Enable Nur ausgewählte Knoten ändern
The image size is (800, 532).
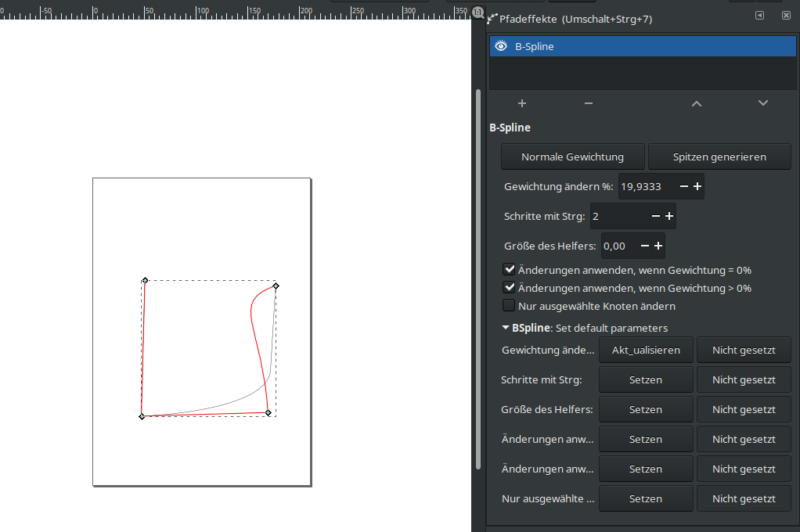[x=509, y=306]
